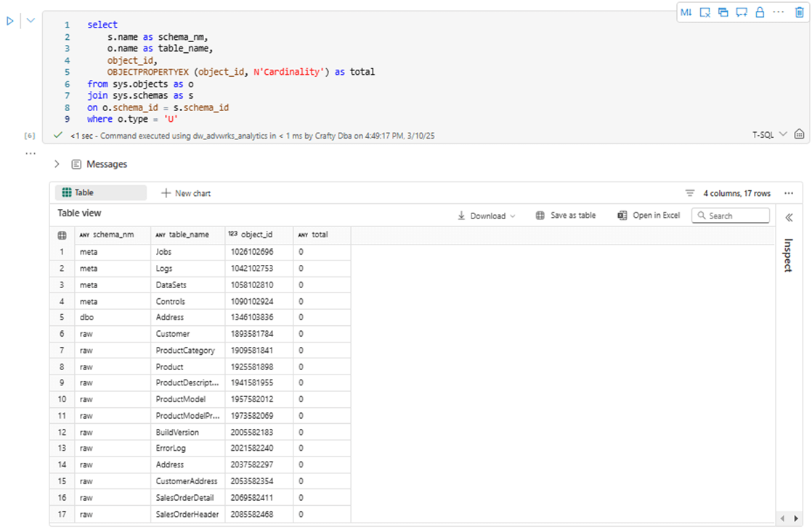Click the lakehouse icon beside T-SQL
The image size is (812, 532).
[x=799, y=135]
